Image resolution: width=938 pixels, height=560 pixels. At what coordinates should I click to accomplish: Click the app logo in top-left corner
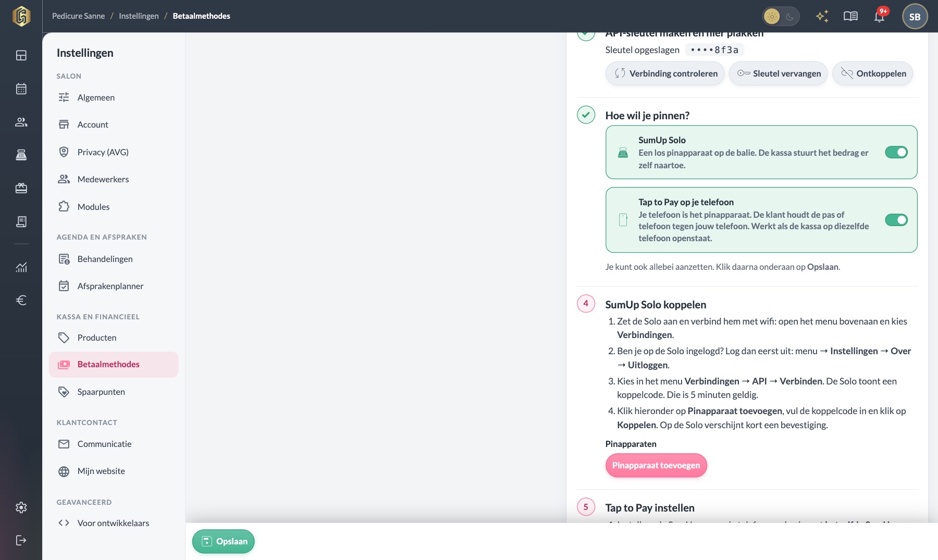tap(21, 16)
